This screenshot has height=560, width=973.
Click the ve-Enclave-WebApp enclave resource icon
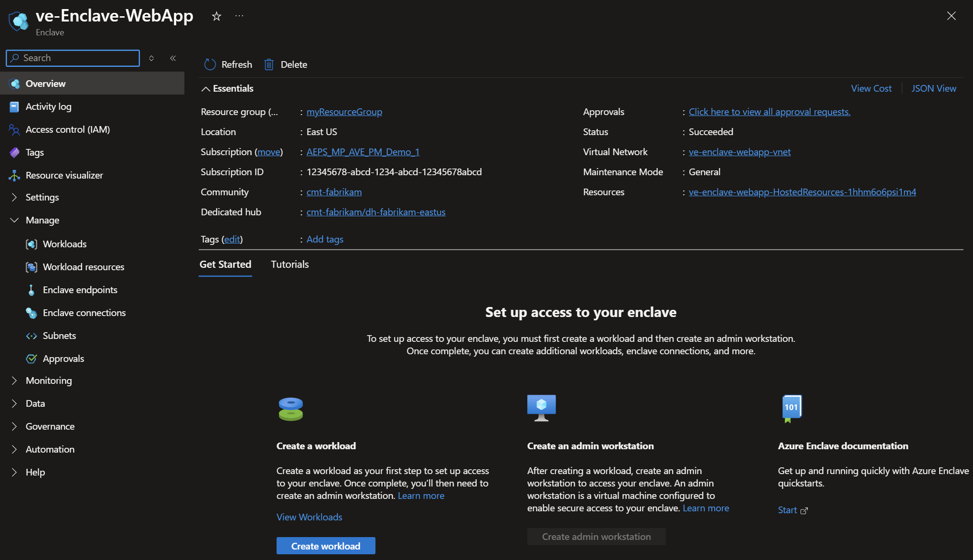tap(18, 21)
